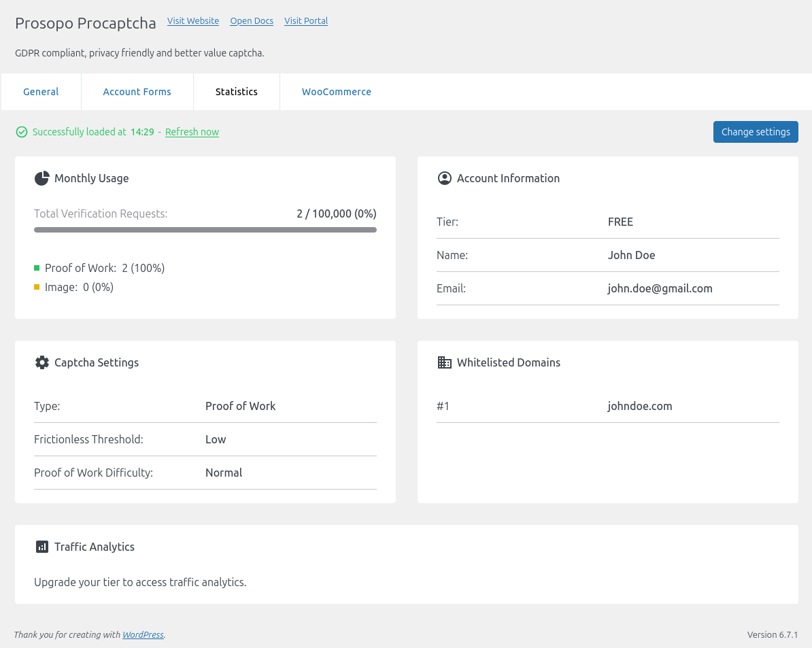Screen dimensions: 812x648
Task: Click the Captcha Settings heading
Action: click(x=97, y=362)
